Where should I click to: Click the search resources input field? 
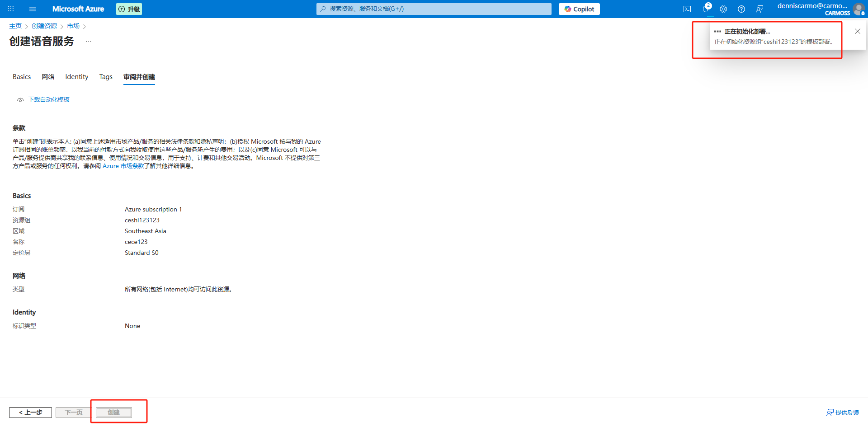pyautogui.click(x=434, y=9)
